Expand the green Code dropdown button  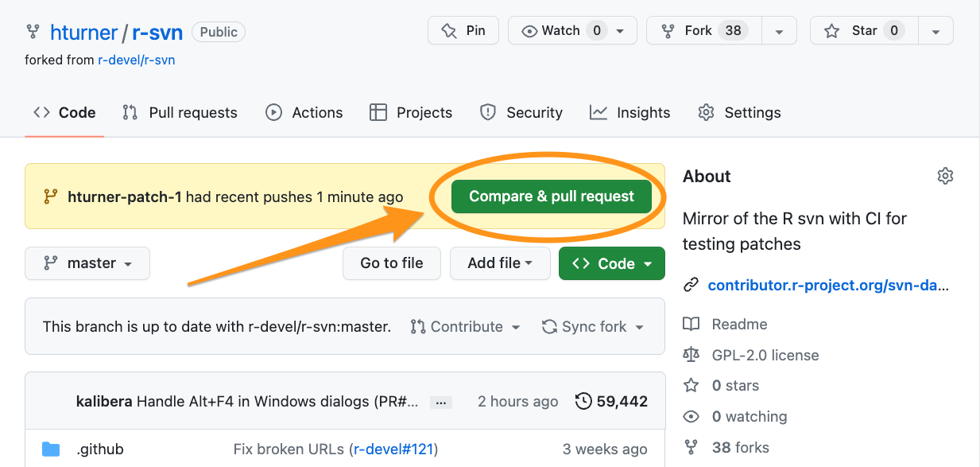612,263
